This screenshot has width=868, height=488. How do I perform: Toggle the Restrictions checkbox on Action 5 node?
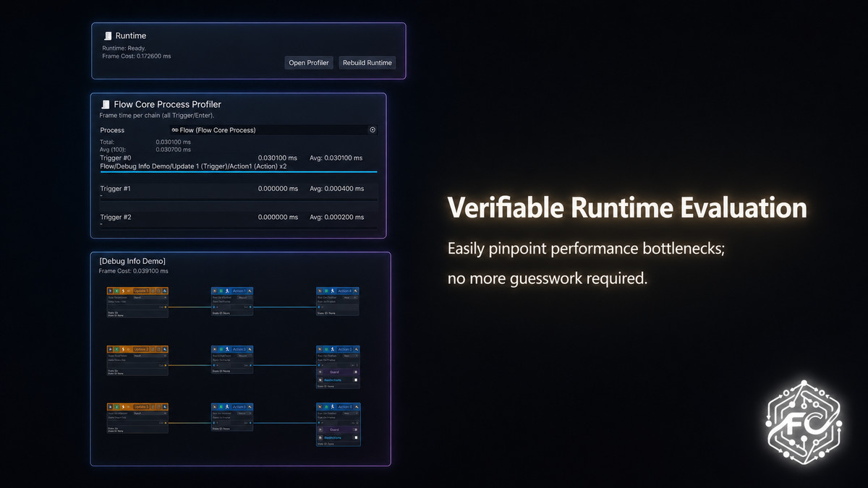(356, 380)
